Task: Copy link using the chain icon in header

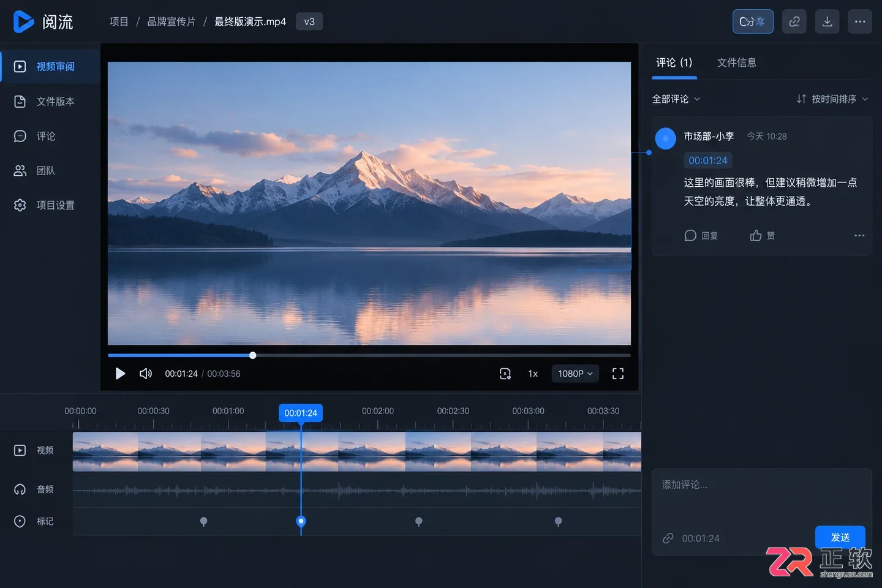Action: [x=794, y=21]
